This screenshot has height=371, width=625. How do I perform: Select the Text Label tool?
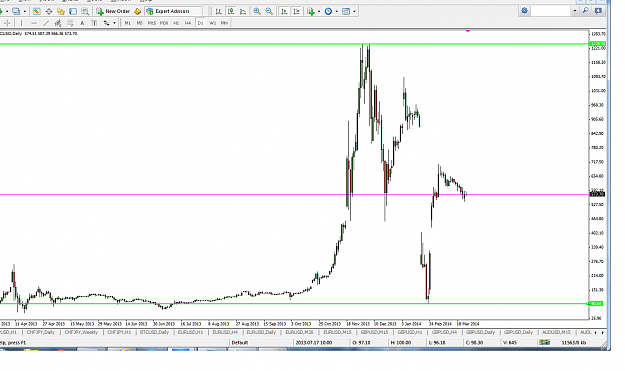click(x=94, y=23)
